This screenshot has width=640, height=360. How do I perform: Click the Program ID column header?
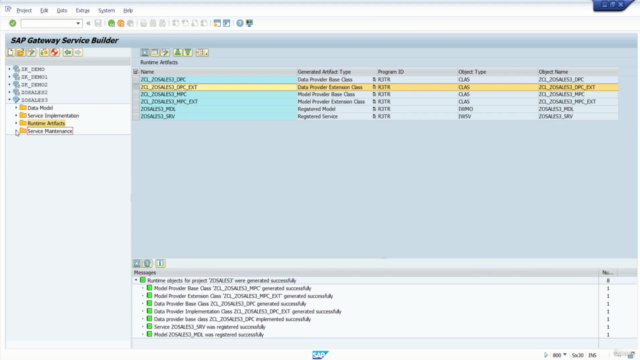[416, 72]
